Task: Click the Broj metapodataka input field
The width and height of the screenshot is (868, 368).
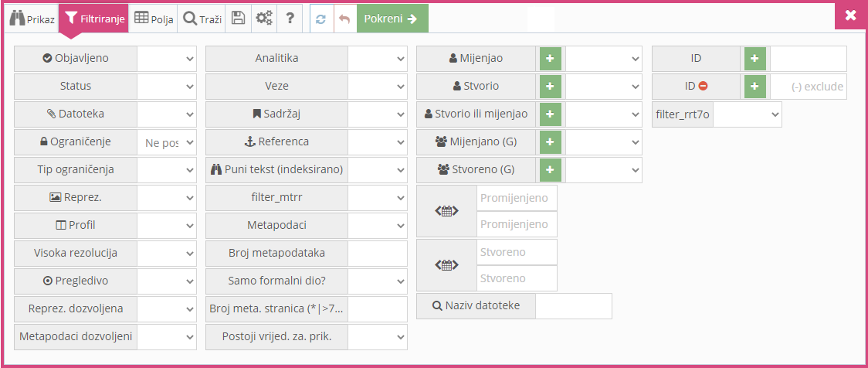Action: pos(378,254)
